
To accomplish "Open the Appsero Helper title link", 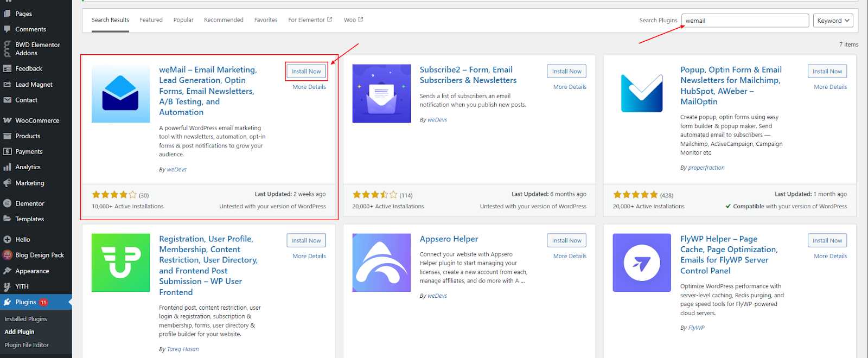I will pyautogui.click(x=449, y=239).
